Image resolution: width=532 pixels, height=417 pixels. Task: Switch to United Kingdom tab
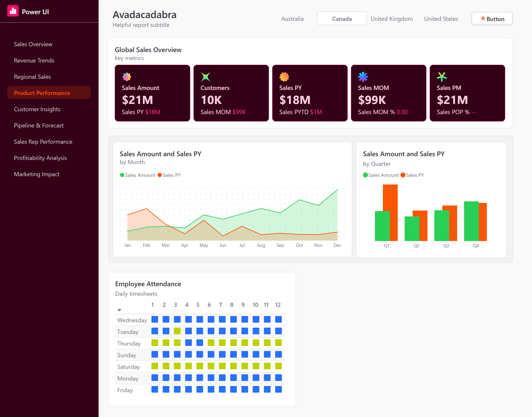pos(391,19)
